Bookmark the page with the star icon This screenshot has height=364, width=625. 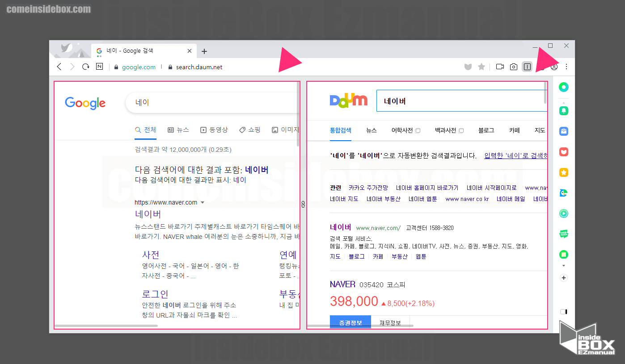[481, 67]
